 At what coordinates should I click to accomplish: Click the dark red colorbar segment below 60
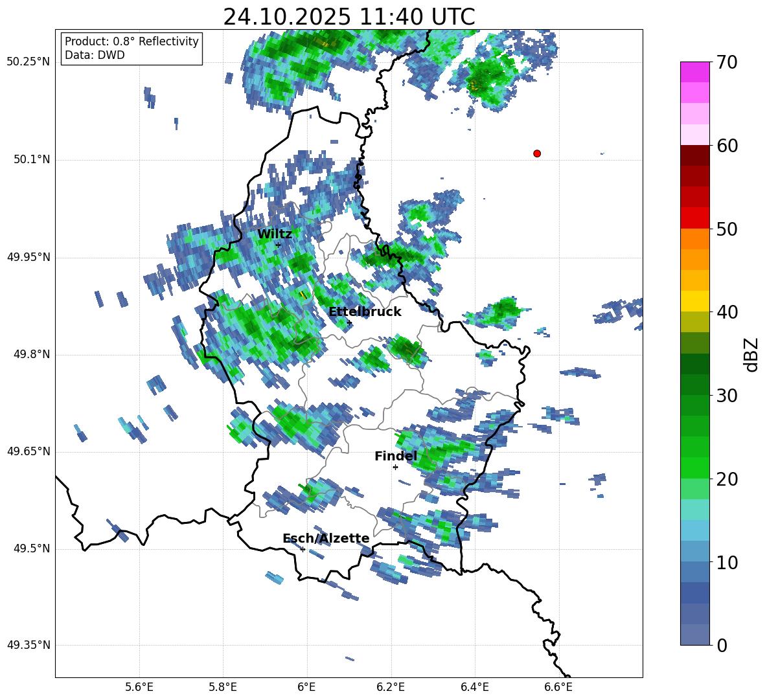[694, 155]
